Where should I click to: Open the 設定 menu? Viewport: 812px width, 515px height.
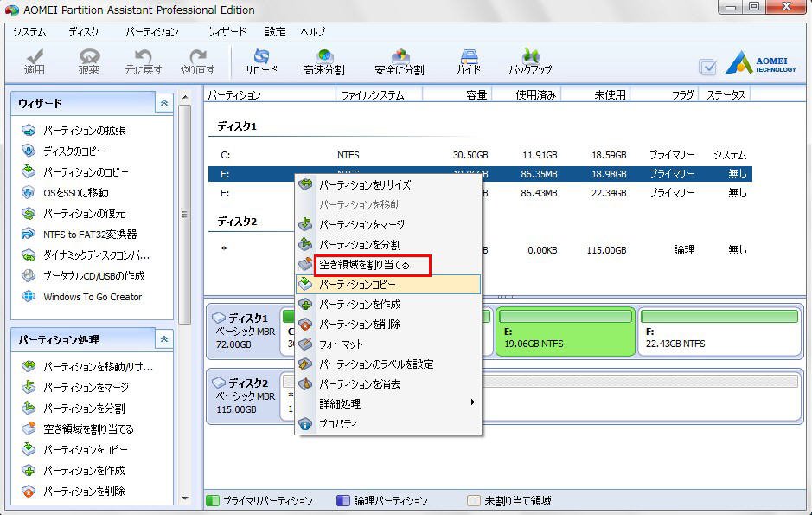click(x=275, y=32)
